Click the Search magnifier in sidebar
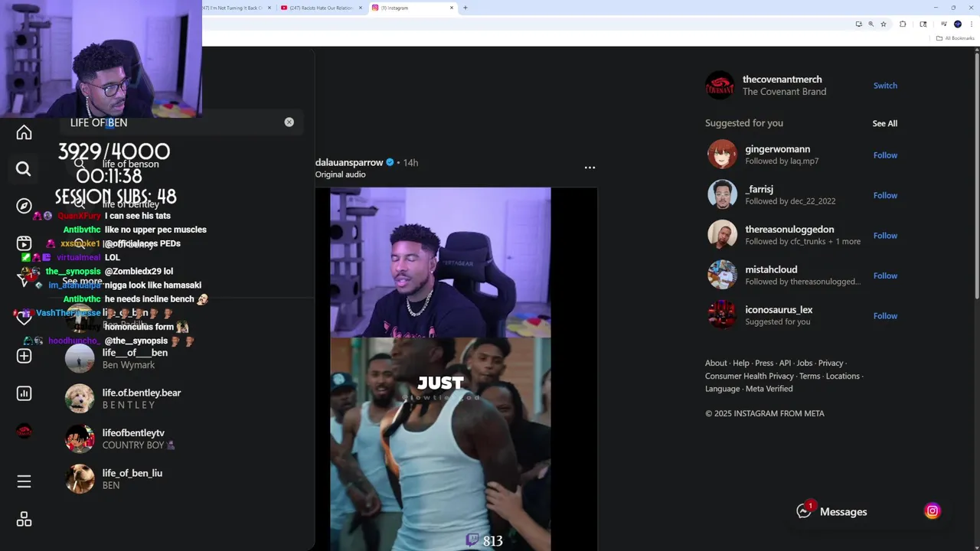The height and width of the screenshot is (551, 980). (x=24, y=169)
